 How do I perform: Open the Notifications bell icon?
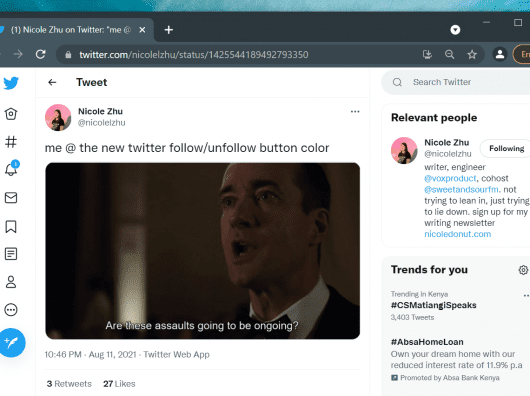11,169
